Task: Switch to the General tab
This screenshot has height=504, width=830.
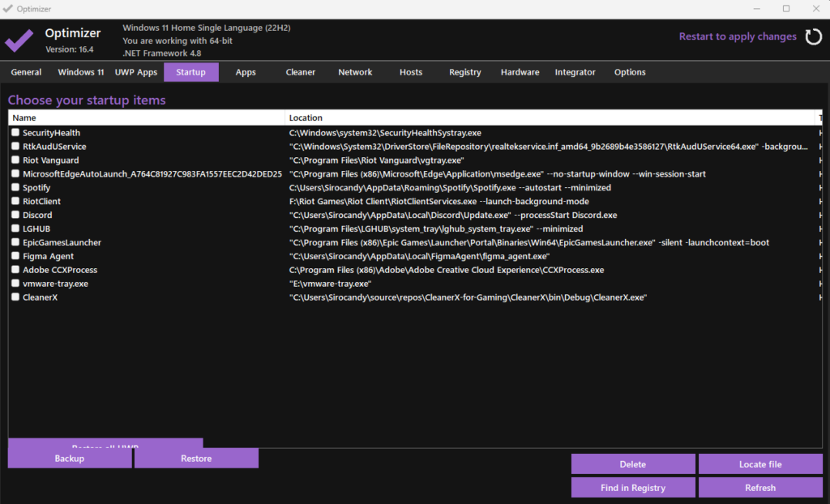Action: click(26, 72)
